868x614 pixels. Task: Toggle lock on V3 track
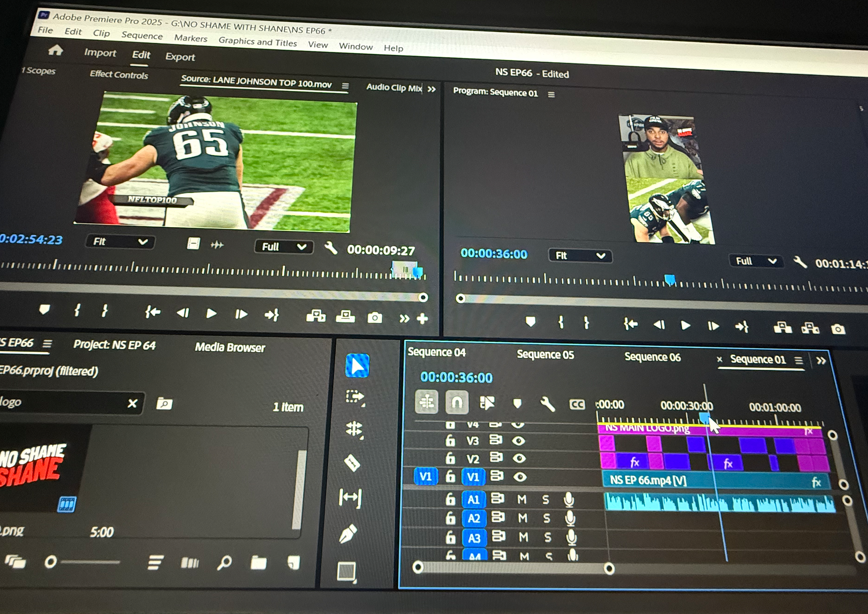click(x=450, y=440)
